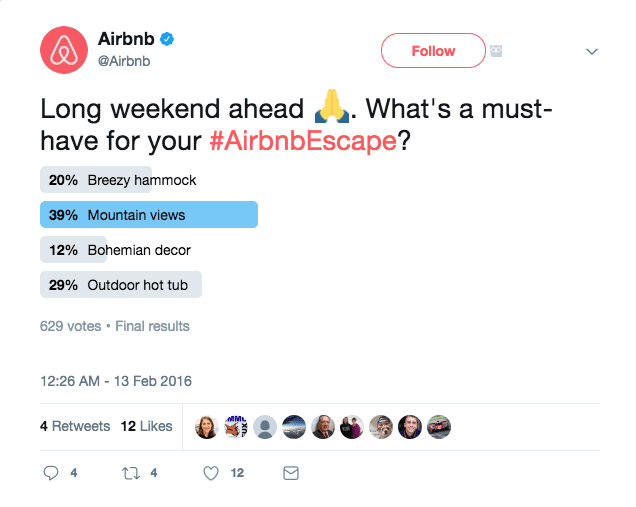The image size is (636, 507).
Task: Like the tweet with heart icon
Action: [x=211, y=473]
